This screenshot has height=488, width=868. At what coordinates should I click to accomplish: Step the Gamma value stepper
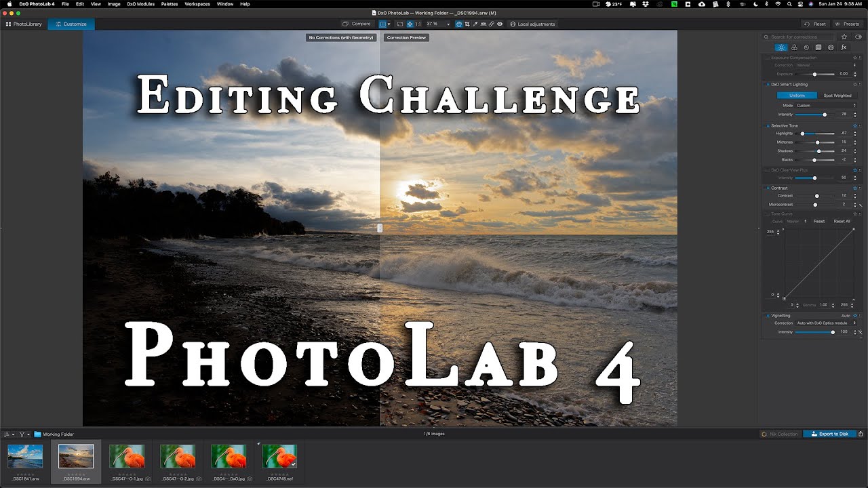[x=833, y=305]
